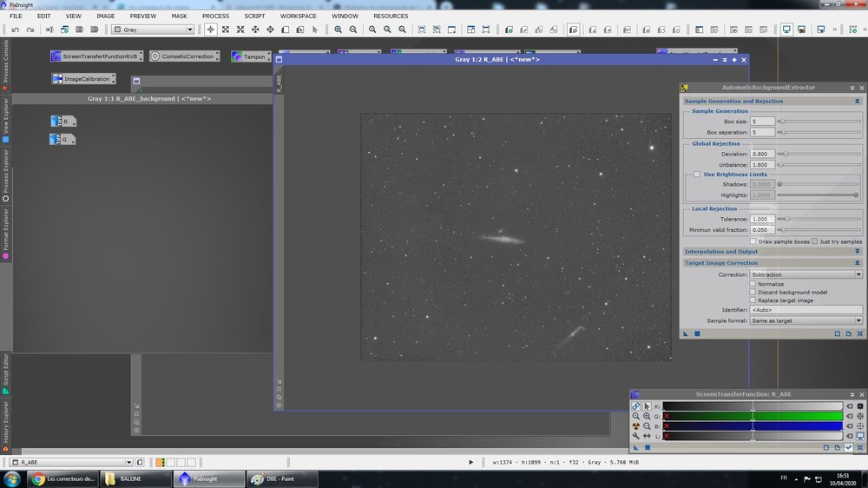Click the Identifier input field
Image resolution: width=868 pixels, height=488 pixels.
pyautogui.click(x=806, y=310)
